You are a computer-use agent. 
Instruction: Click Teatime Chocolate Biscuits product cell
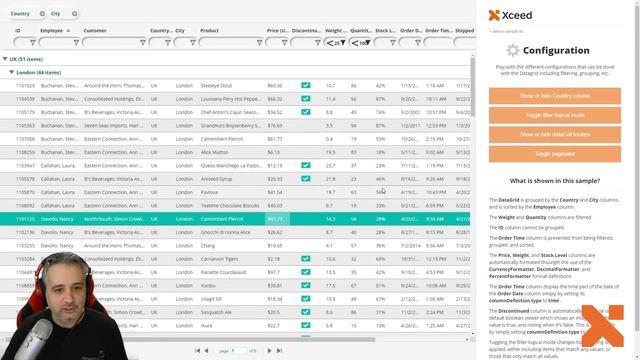click(x=230, y=205)
